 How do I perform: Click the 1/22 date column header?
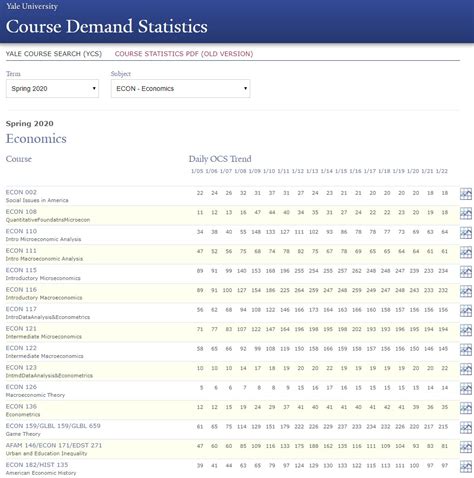pyautogui.click(x=442, y=171)
